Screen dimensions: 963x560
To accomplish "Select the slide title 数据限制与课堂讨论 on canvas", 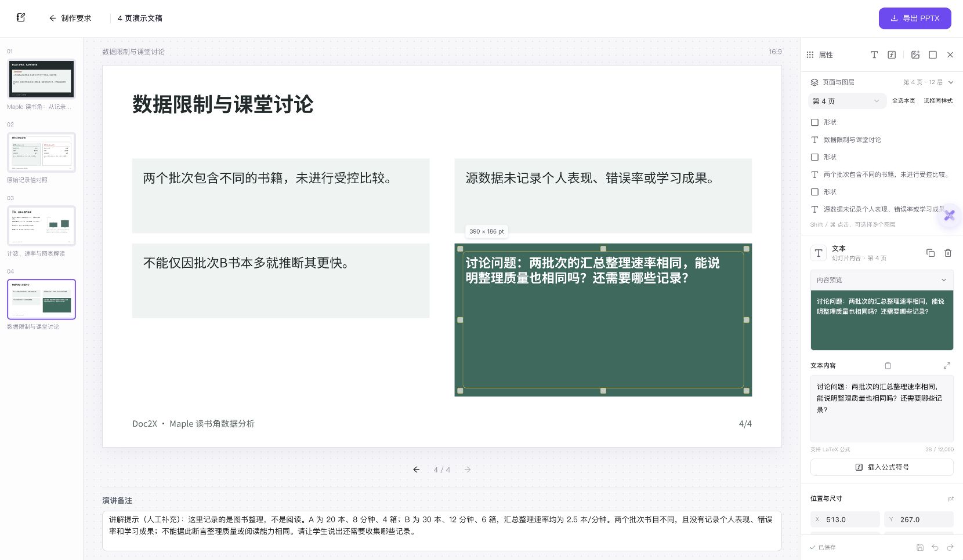I will click(223, 104).
